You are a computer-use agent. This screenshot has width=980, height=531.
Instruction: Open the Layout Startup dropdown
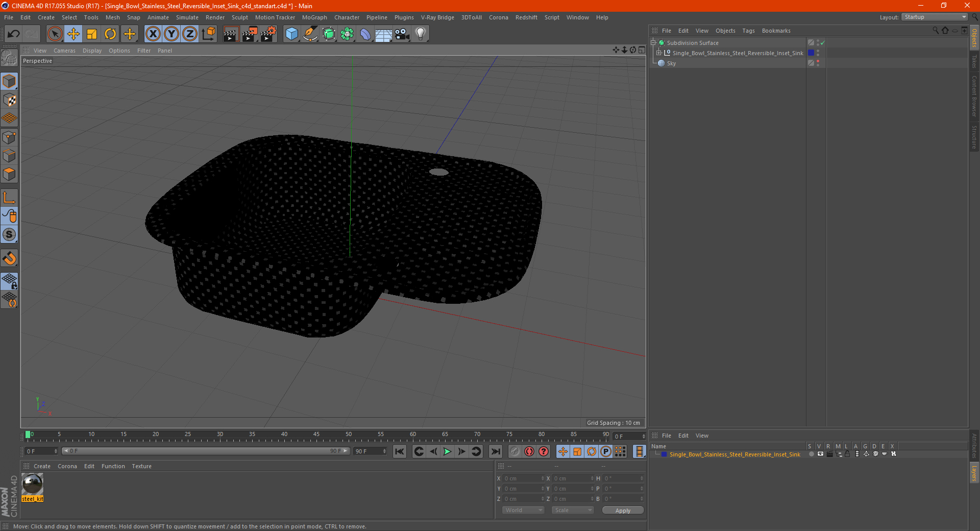pyautogui.click(x=934, y=17)
